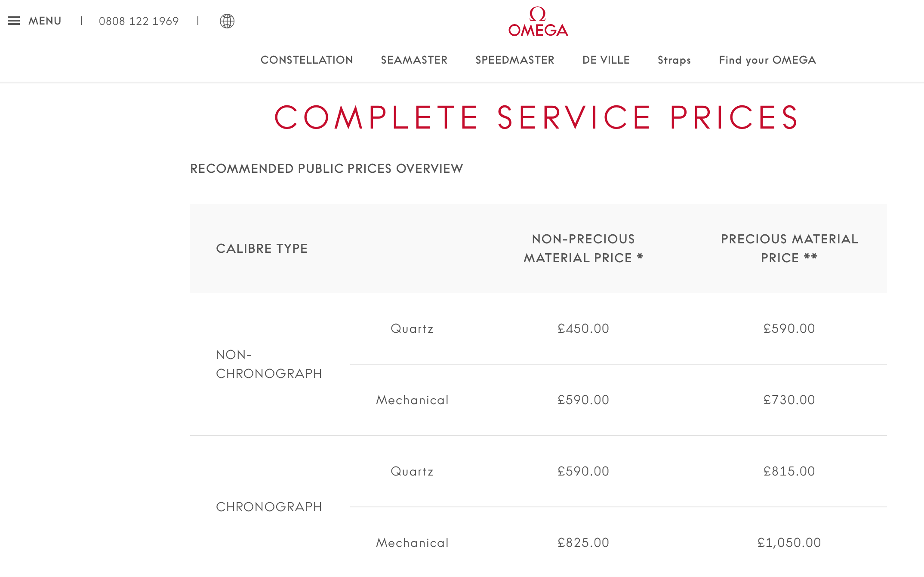Open the Straps navigation link
Screen dimensions: 924x577
pos(674,60)
